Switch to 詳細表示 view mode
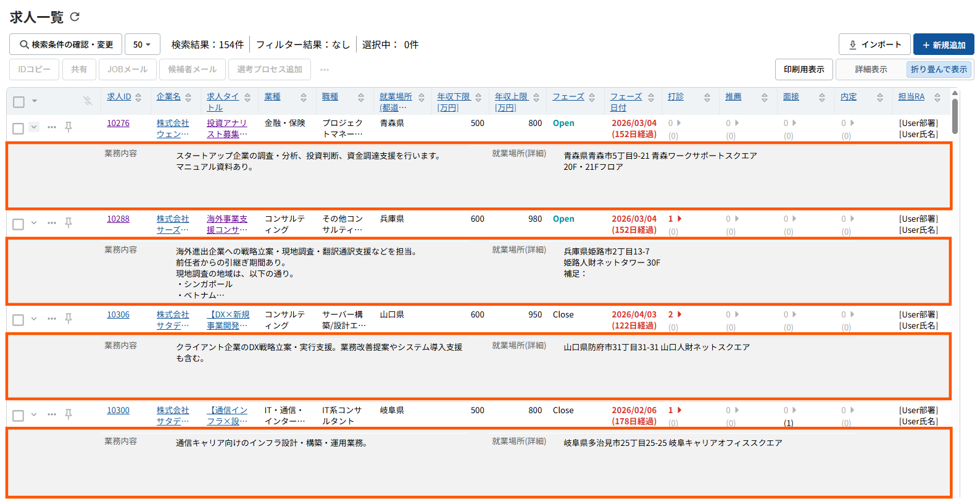This screenshot has width=980, height=499. click(871, 69)
